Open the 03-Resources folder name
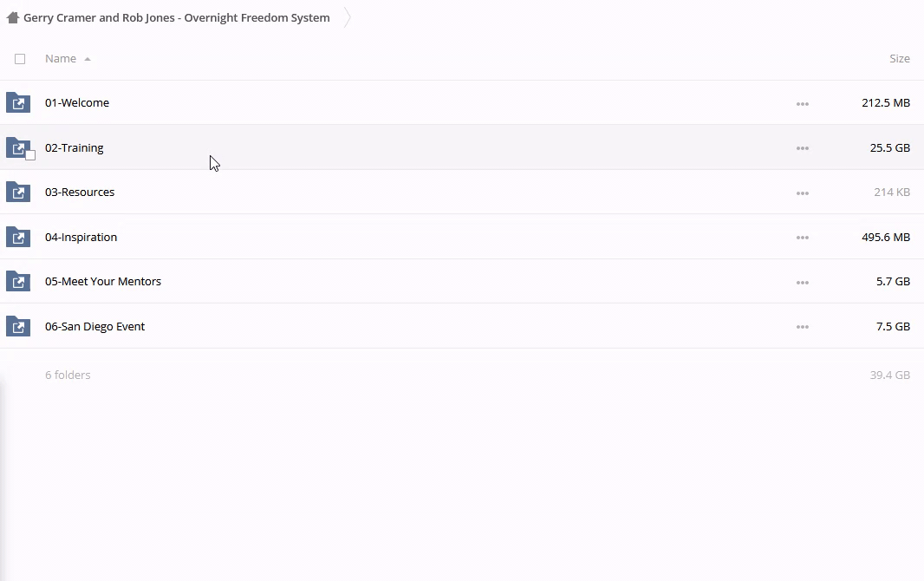The image size is (924, 581). [80, 193]
